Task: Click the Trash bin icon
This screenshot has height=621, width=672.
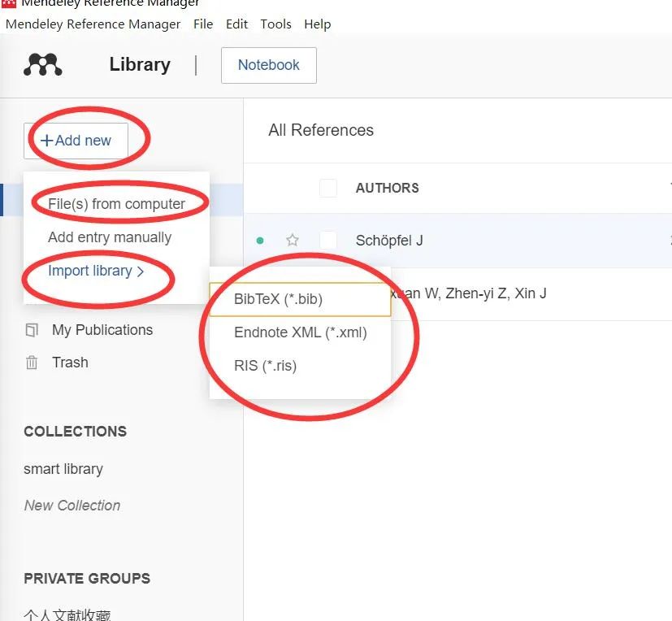Action: pyautogui.click(x=32, y=363)
